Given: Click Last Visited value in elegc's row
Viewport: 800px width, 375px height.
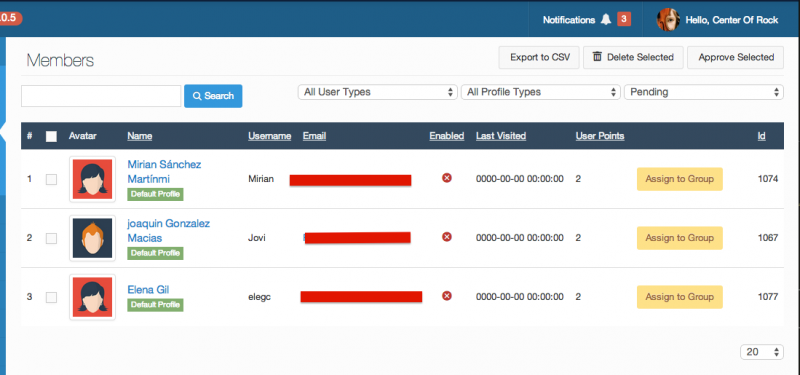Looking at the screenshot, I should click(x=520, y=297).
